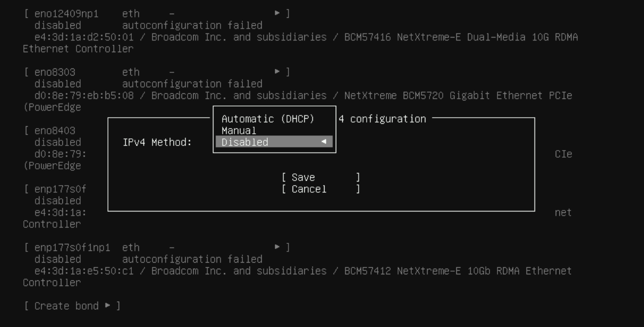The image size is (644, 327).
Task: Click the arrow beside eno8303 eth entry
Action: pyautogui.click(x=277, y=72)
